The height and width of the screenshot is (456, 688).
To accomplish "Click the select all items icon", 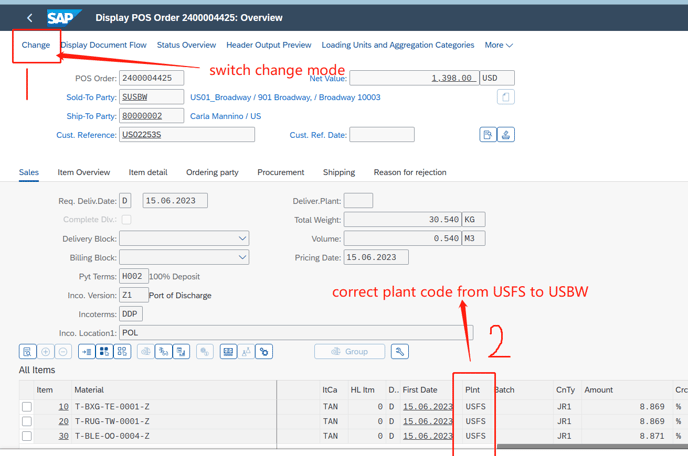I will (104, 352).
